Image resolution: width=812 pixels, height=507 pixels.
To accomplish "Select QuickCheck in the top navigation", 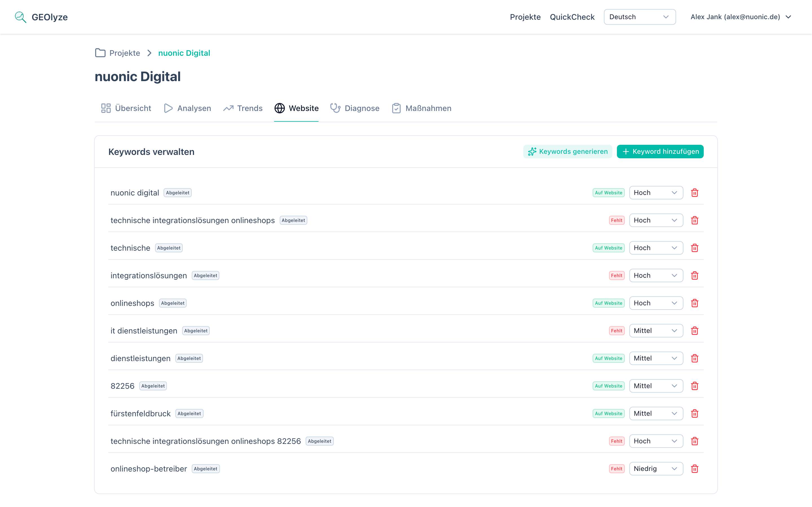I will click(x=572, y=17).
